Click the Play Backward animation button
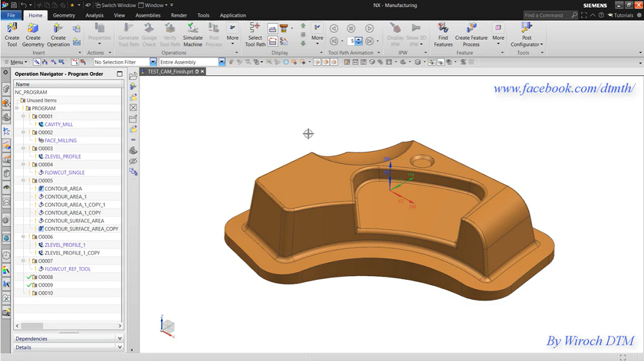This screenshot has width=644, height=361. [x=334, y=28]
